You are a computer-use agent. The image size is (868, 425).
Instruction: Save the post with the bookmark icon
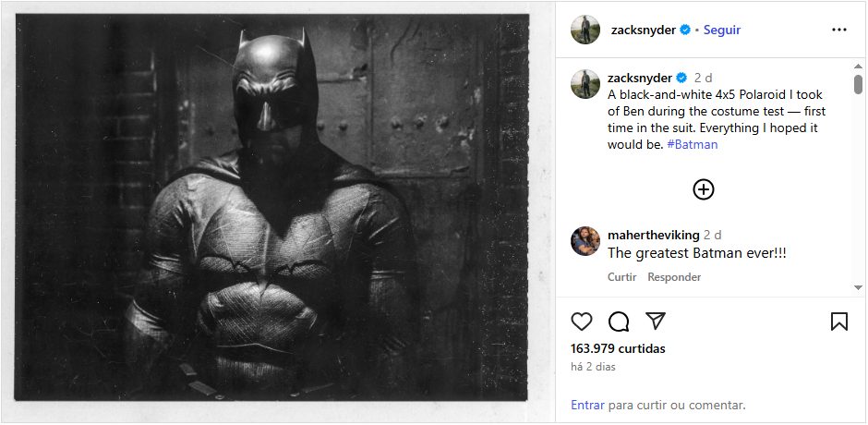[x=838, y=322]
